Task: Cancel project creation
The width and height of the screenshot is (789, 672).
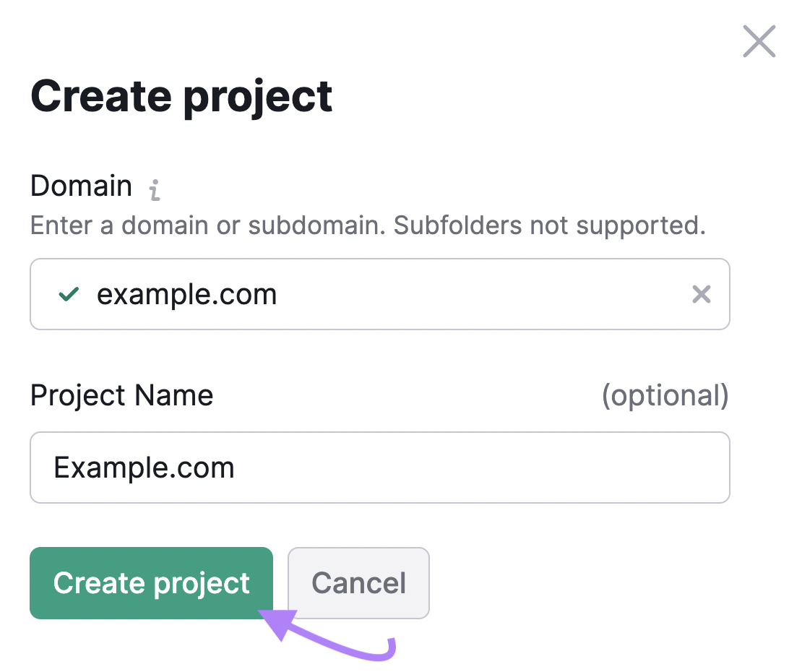Action: 358,583
